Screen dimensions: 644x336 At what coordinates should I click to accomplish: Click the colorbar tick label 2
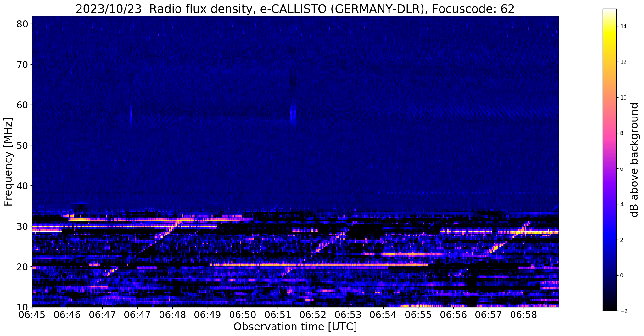click(x=621, y=240)
